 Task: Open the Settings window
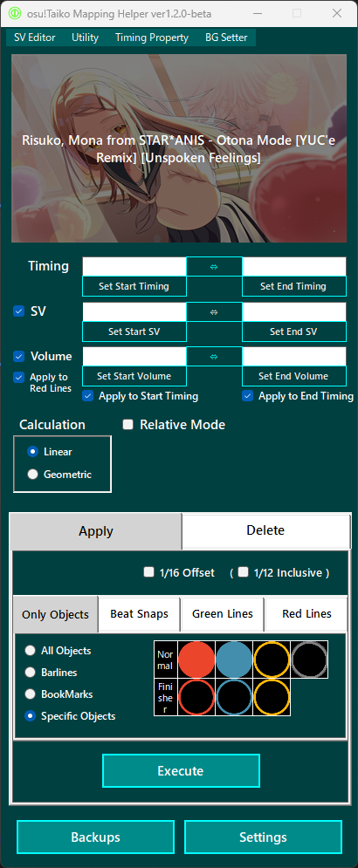(263, 837)
